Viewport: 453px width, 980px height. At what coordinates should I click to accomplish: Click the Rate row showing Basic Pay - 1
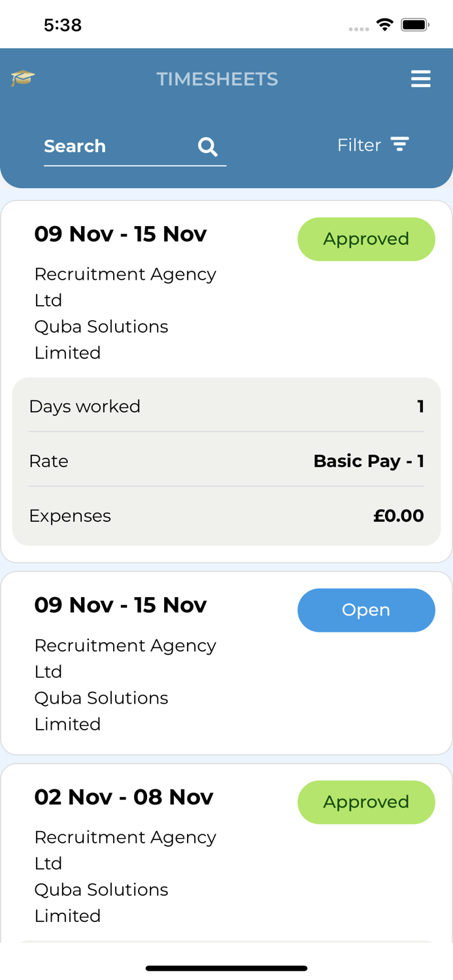click(227, 461)
